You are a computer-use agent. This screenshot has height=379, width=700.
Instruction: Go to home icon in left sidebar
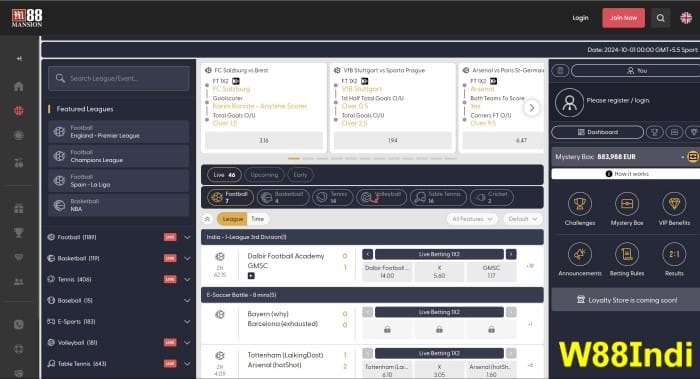click(19, 86)
